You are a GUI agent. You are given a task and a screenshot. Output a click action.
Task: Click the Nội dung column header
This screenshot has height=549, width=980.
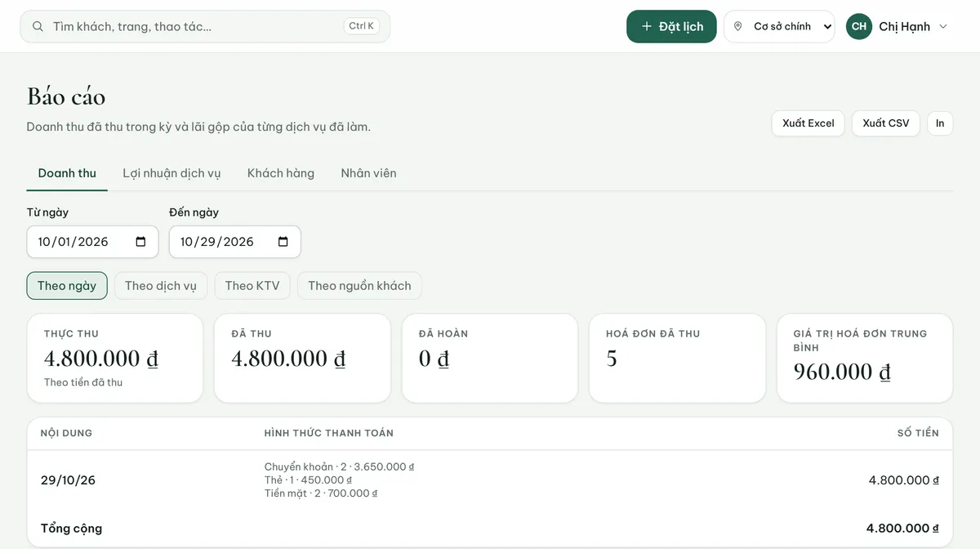click(66, 433)
